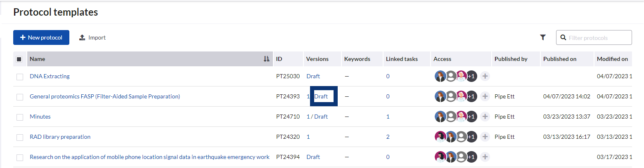Click the New protocol button
The image size is (644, 168).
pos(41,37)
